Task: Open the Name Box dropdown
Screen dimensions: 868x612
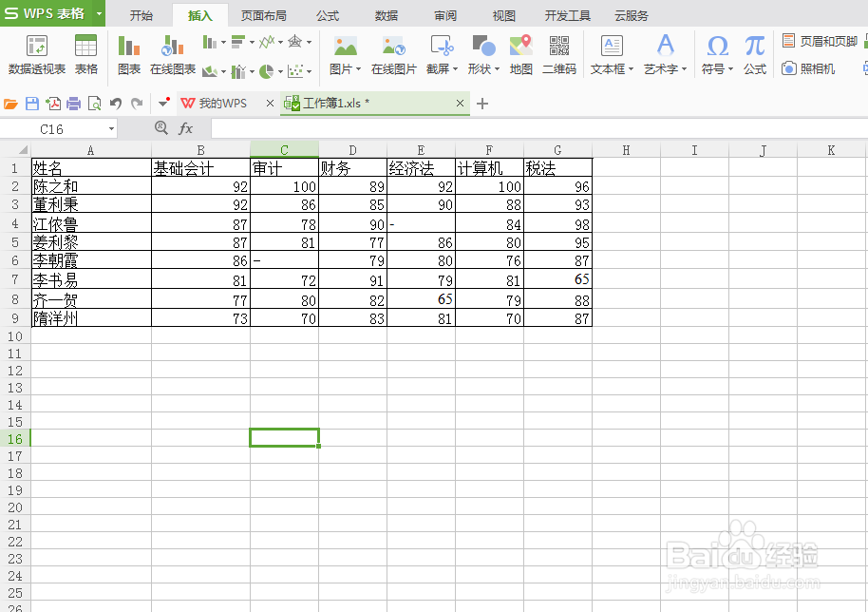Action: (111, 127)
